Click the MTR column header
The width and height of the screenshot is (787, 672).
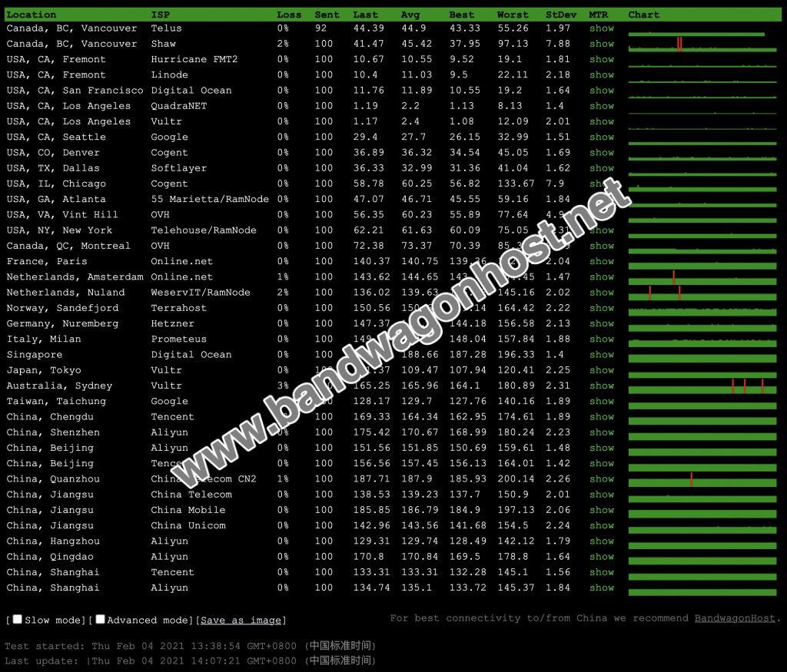(x=598, y=15)
